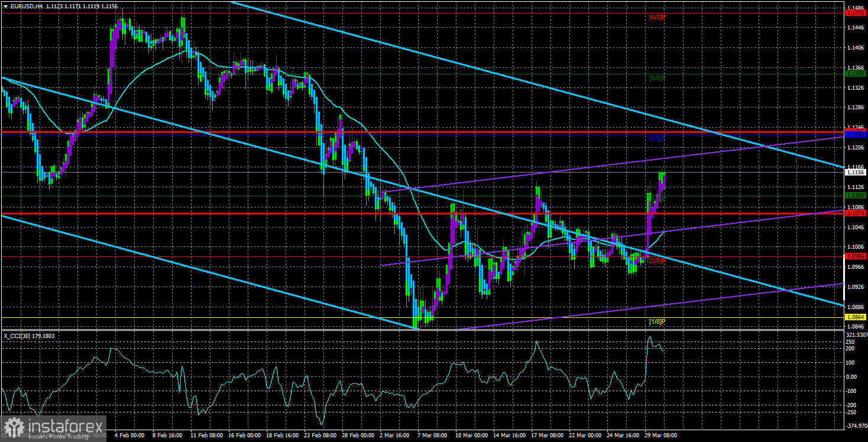Click the 1.0986 red level price tag

(x=856, y=256)
